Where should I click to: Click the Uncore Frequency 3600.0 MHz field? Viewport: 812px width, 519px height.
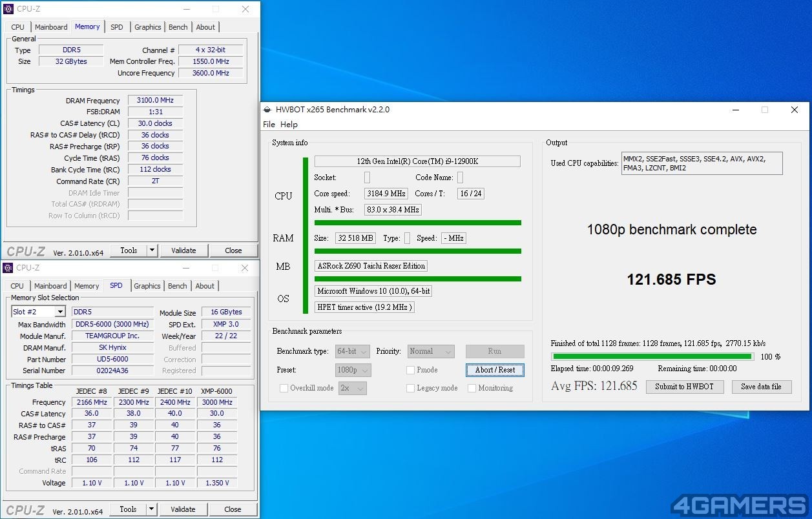click(x=211, y=73)
